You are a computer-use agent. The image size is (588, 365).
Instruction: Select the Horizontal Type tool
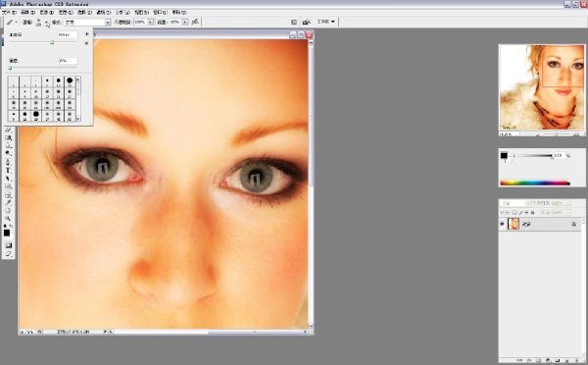[x=8, y=170]
